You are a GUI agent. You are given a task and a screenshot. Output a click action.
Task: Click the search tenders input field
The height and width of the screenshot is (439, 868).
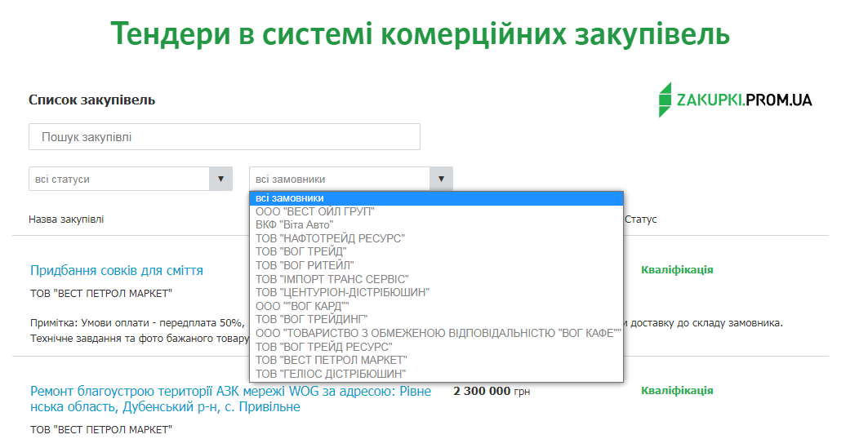[224, 137]
